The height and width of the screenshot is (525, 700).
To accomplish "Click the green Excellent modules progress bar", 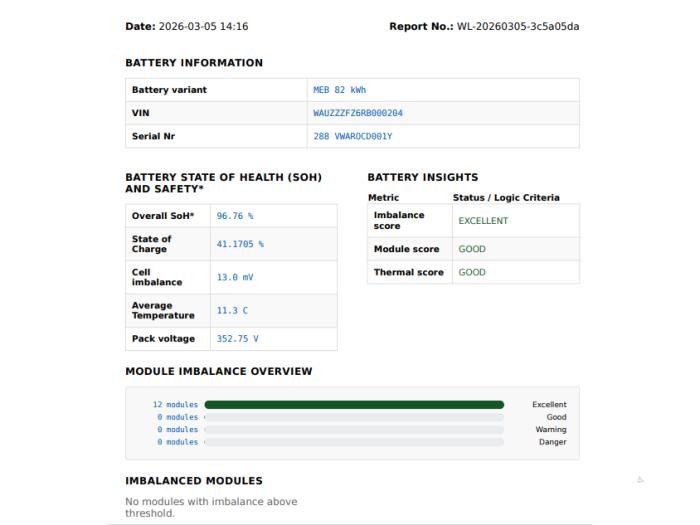I will coord(354,404).
